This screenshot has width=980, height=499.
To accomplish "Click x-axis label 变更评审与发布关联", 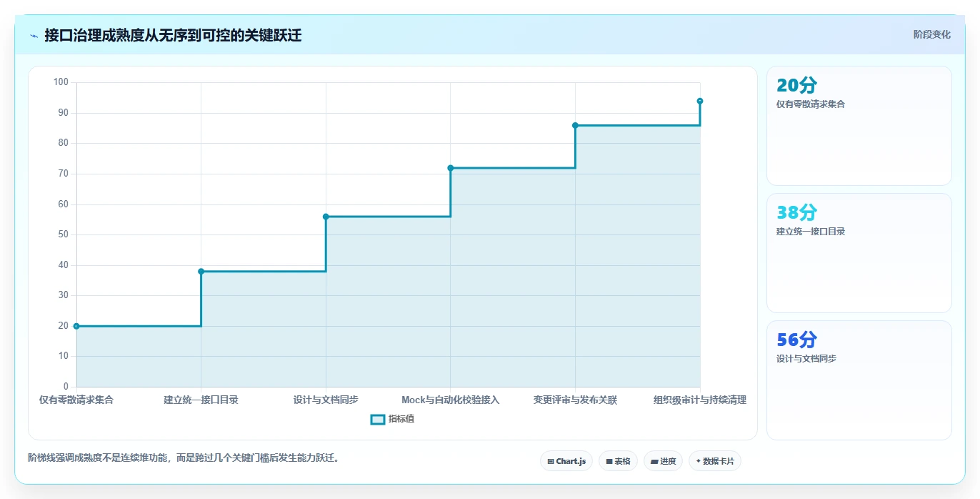I will click(x=575, y=400).
